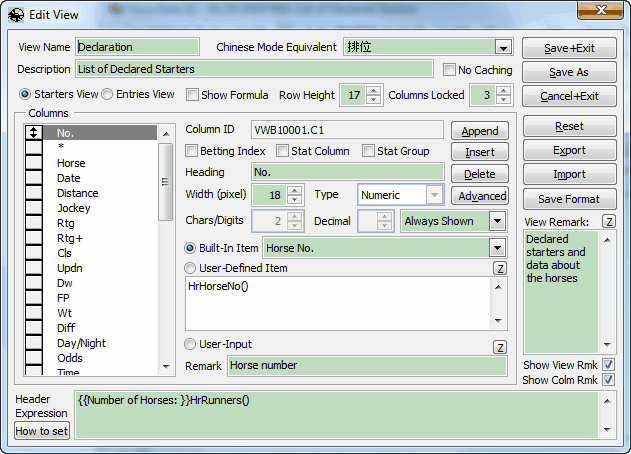Open zoom editor for User-Defined Item

pos(500,268)
